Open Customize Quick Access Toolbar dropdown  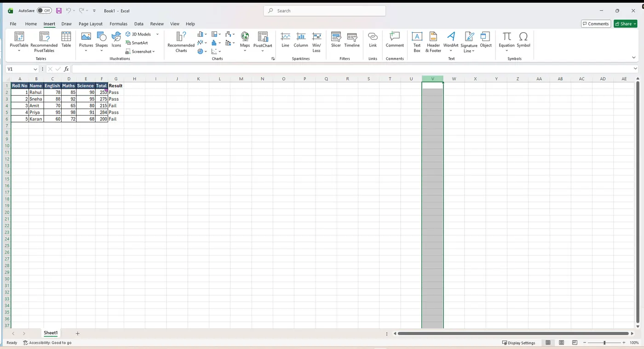tap(94, 11)
